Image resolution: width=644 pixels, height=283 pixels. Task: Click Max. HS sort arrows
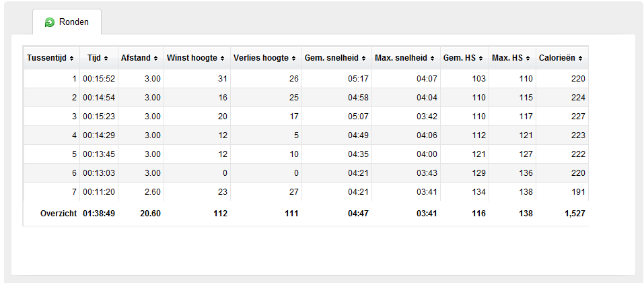(528, 59)
